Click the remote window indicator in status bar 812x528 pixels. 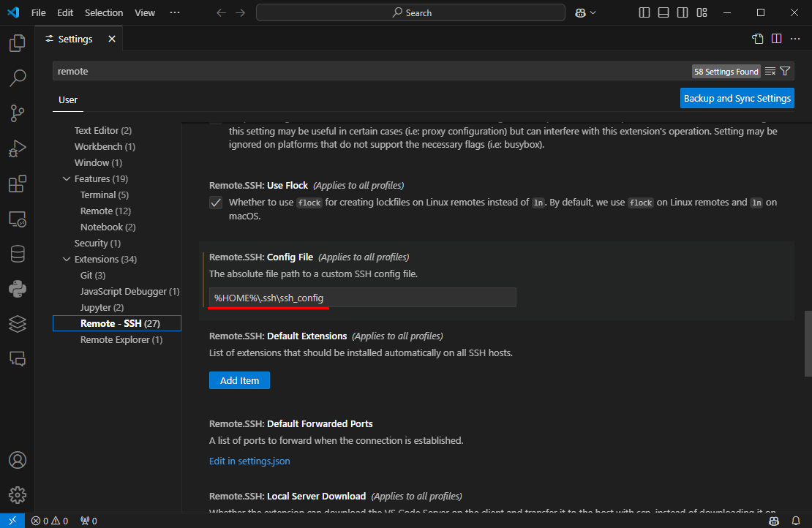pyautogui.click(x=12, y=521)
